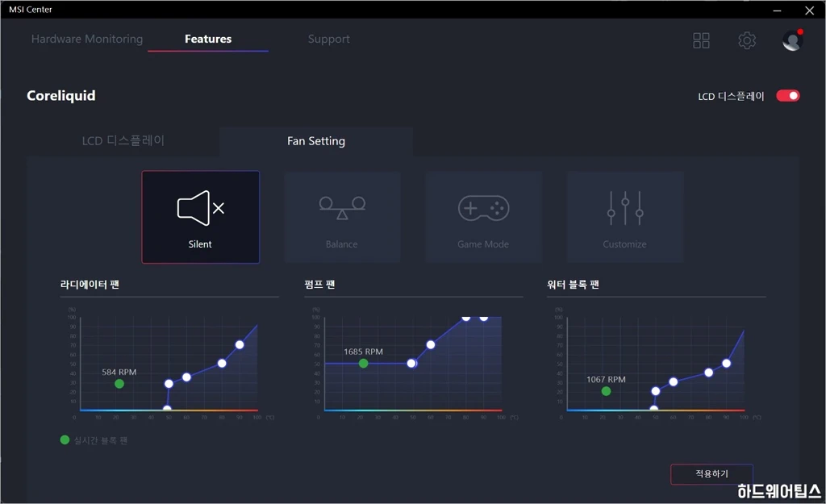Click the 라디에이터 팬 graph title

(90, 285)
